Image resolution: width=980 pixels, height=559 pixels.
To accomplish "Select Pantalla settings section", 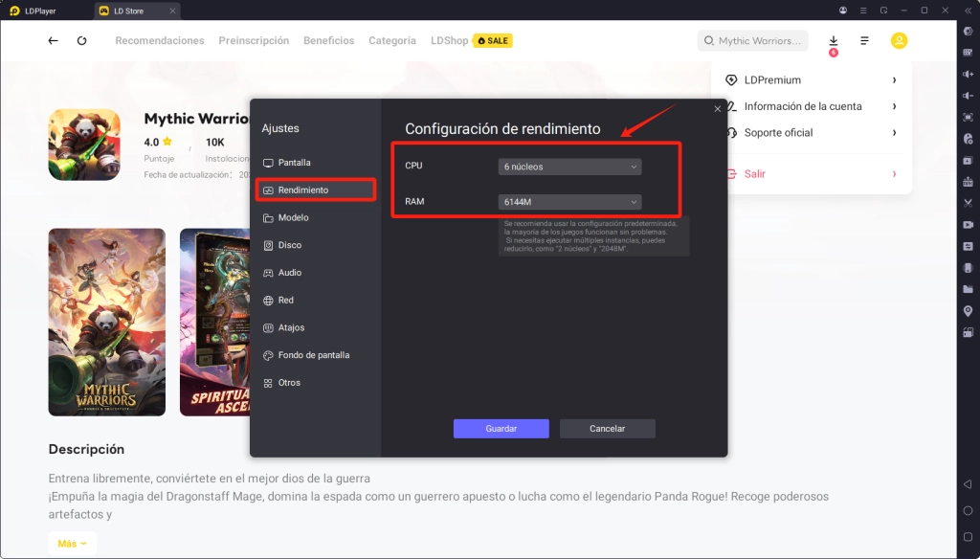I will point(316,163).
